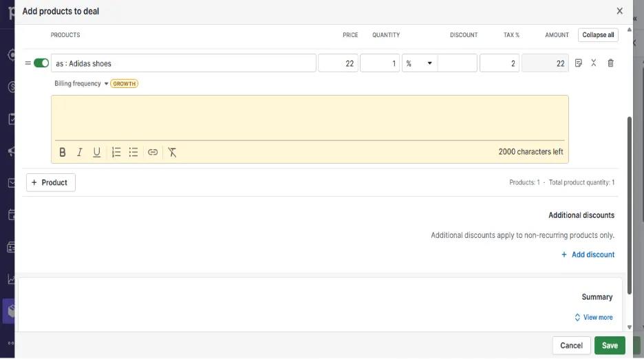The width and height of the screenshot is (644, 359).
Task: Close the Add products to deal dialog
Action: coord(619,11)
